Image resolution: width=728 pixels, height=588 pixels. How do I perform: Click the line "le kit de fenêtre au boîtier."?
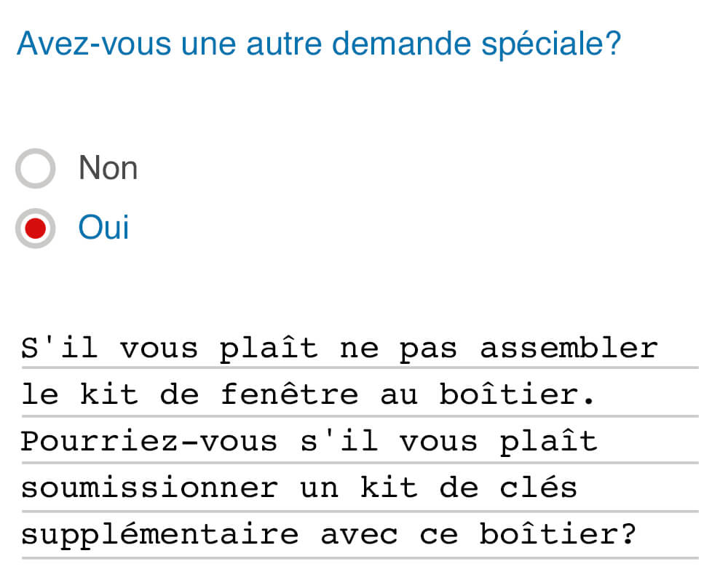309,395
